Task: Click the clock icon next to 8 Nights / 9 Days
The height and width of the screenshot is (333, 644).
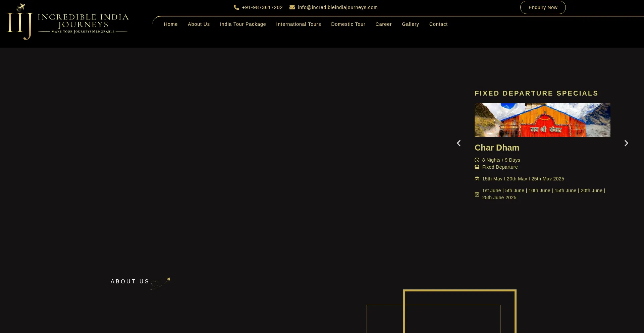Action: tap(477, 160)
